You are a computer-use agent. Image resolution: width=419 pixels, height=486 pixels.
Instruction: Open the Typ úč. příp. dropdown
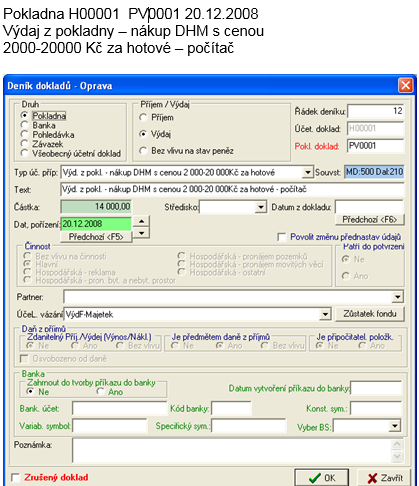[x=307, y=172]
